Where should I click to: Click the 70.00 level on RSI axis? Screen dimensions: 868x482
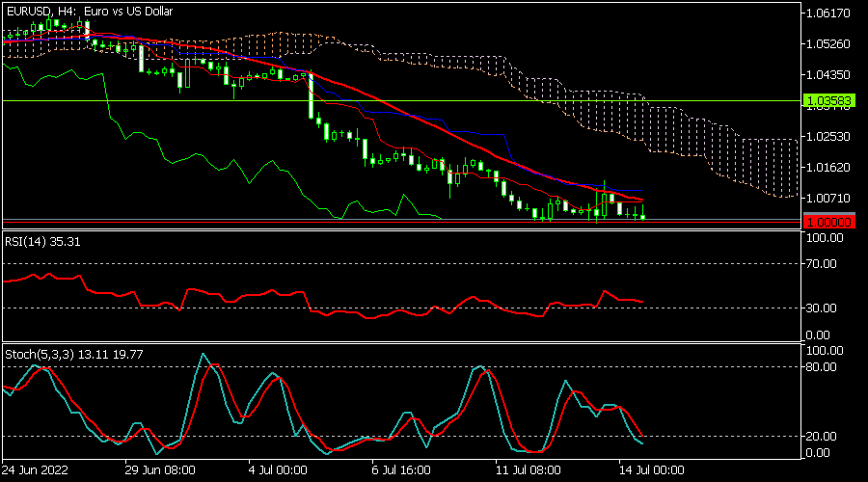822,264
